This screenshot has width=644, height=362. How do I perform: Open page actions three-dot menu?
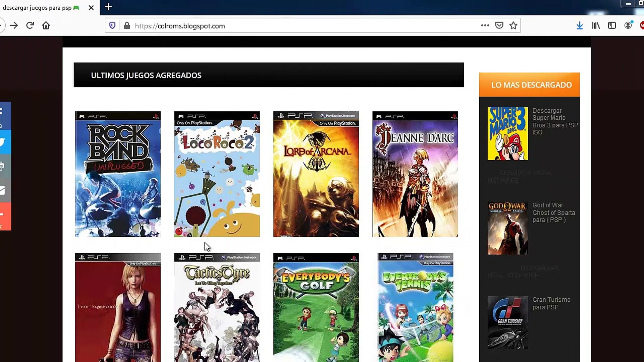pyautogui.click(x=485, y=25)
